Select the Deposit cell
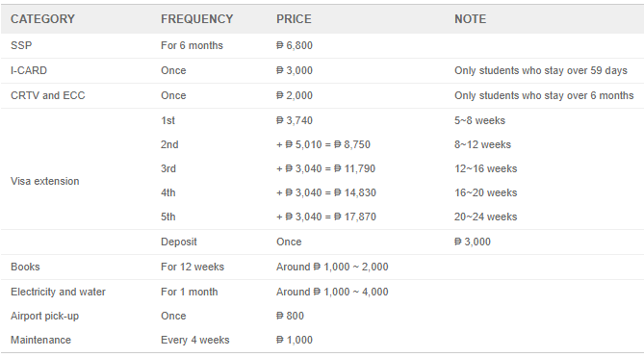644x357 pixels. click(x=179, y=242)
